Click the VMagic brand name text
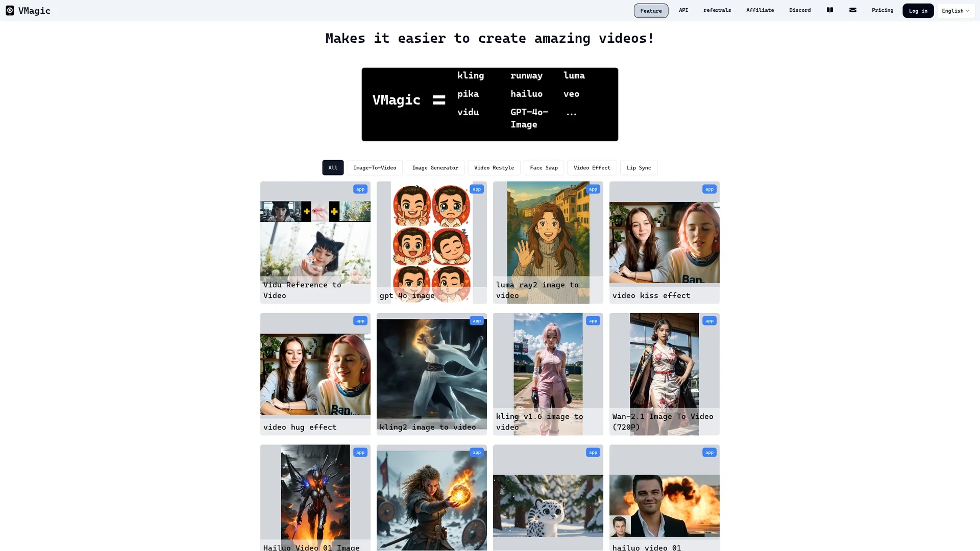The width and height of the screenshot is (980, 551). click(x=34, y=11)
